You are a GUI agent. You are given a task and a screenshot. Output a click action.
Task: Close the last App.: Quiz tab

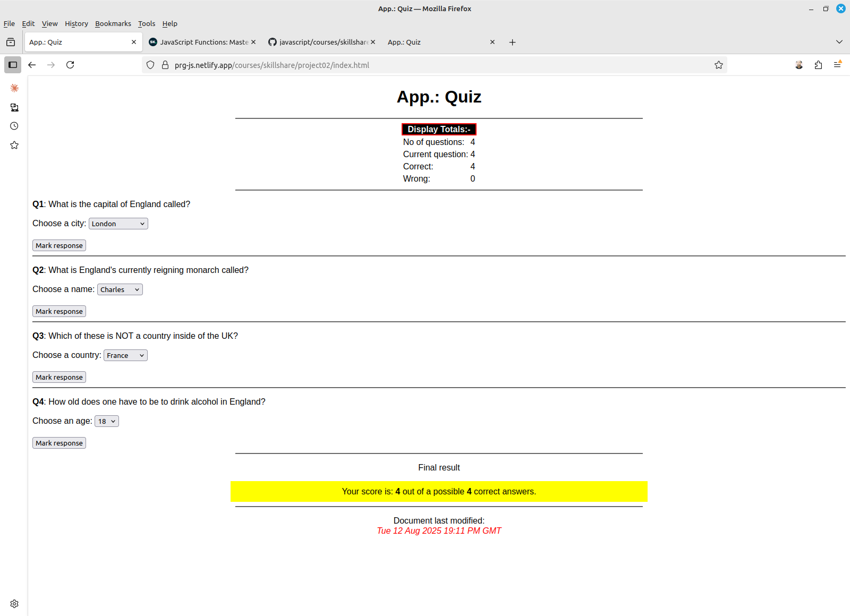(x=492, y=42)
